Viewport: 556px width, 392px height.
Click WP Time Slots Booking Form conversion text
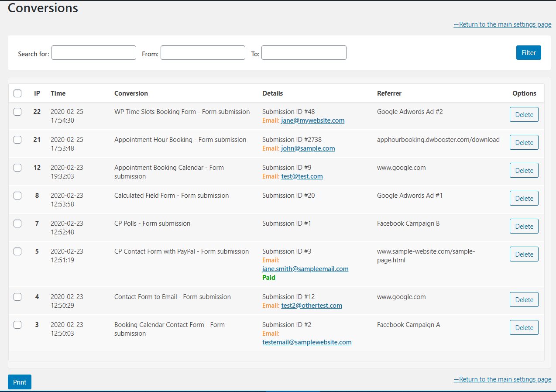(182, 112)
